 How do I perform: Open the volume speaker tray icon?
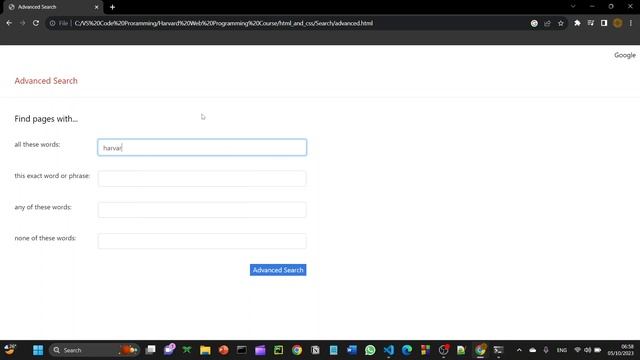click(587, 350)
